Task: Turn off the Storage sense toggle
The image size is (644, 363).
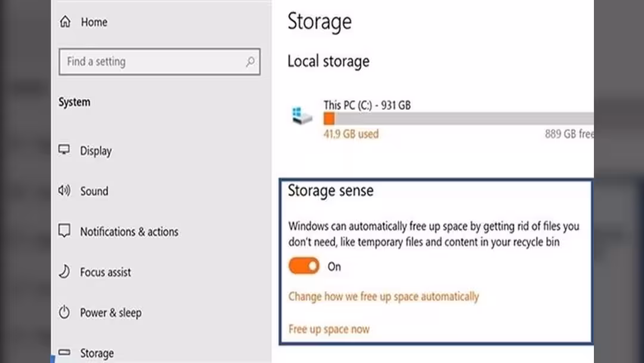Action: click(x=304, y=266)
